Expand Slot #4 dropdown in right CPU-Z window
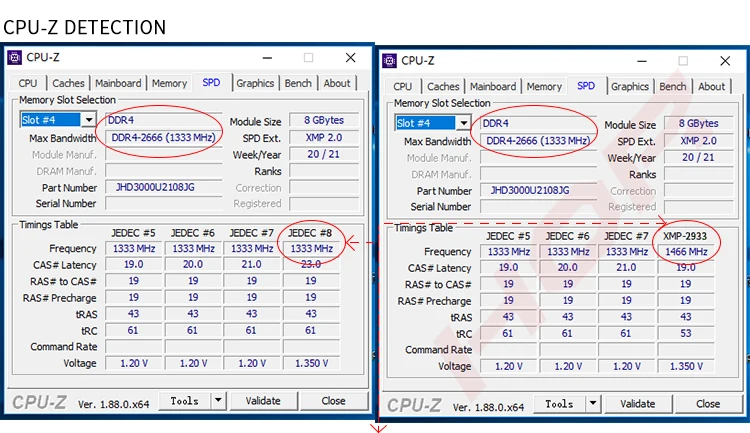The height and width of the screenshot is (433, 750). 464,123
